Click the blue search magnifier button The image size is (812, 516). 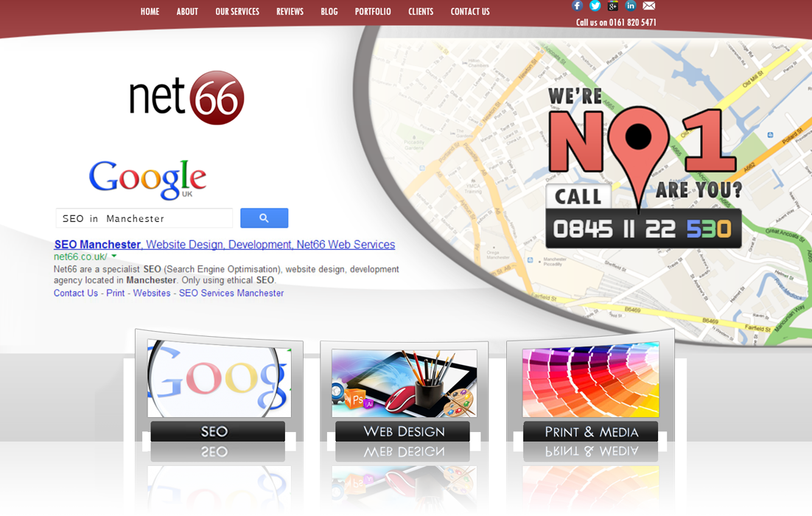tap(264, 218)
